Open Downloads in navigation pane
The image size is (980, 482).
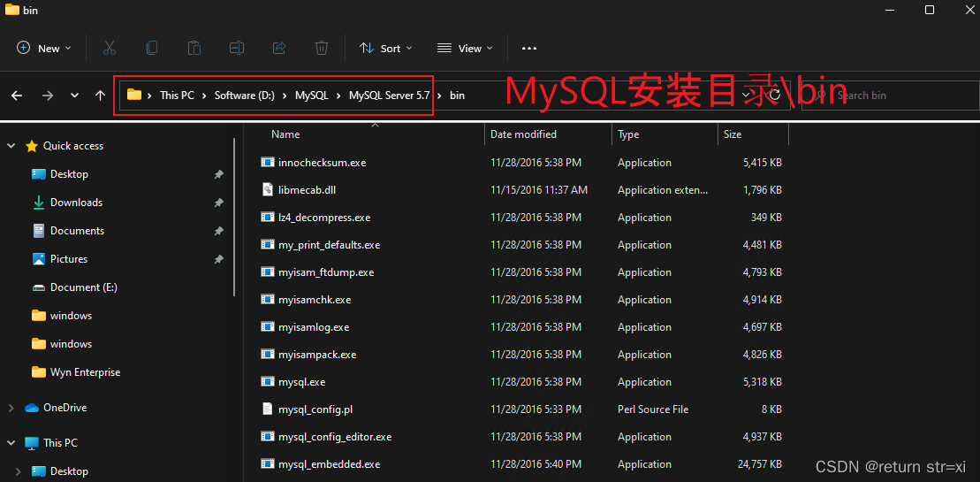tap(76, 203)
